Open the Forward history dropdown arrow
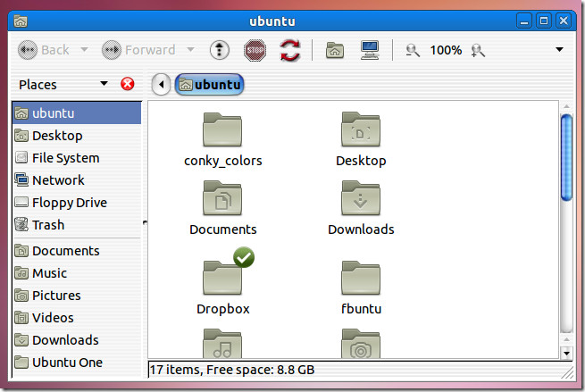Viewport: 585px width, 392px height. [x=190, y=50]
